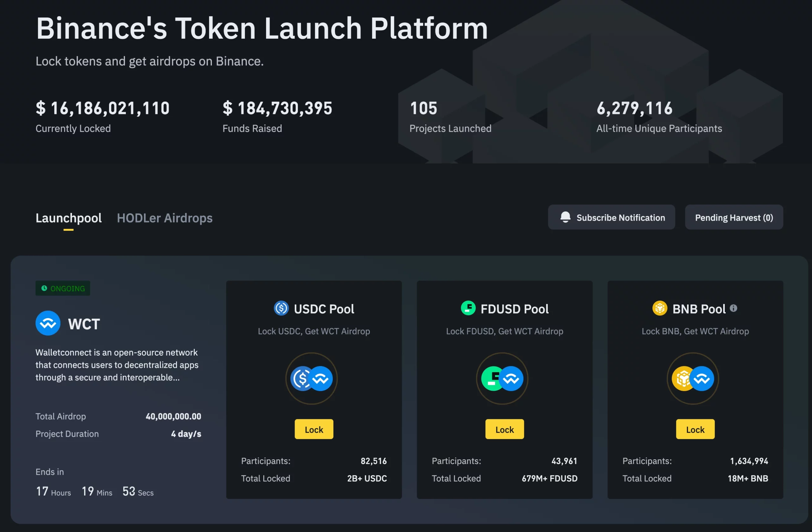The height and width of the screenshot is (532, 812).
Task: Click Lock in the BNB Pool card
Action: click(695, 429)
